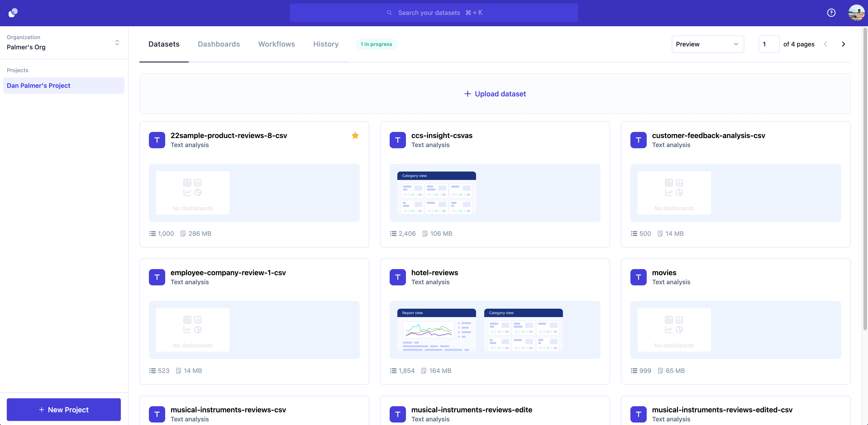Open the Preview view dropdown
Screen dimensions: 868x425
[x=707, y=44]
